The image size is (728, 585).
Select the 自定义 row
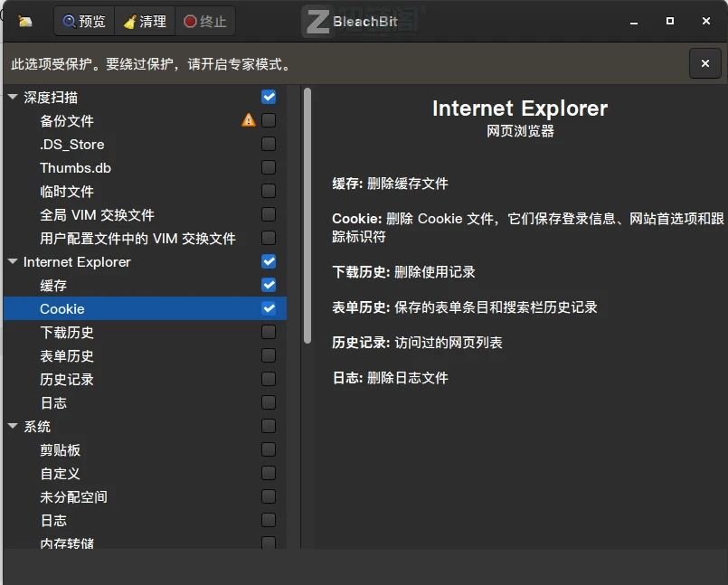pos(145,473)
